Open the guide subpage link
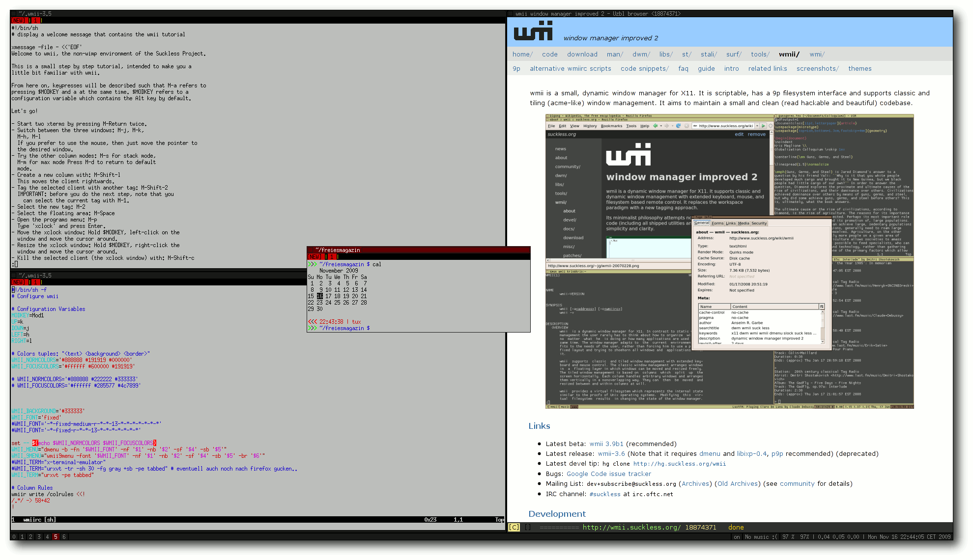Image resolution: width=973 pixels, height=560 pixels. [706, 68]
